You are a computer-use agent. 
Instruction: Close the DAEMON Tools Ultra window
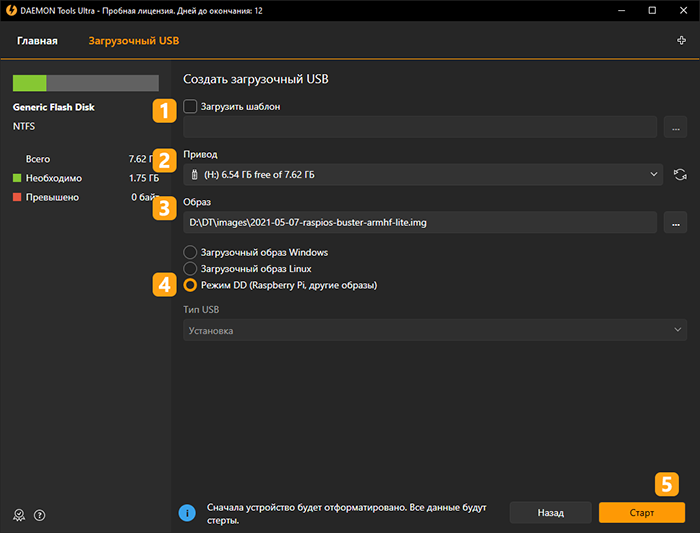[x=683, y=10]
